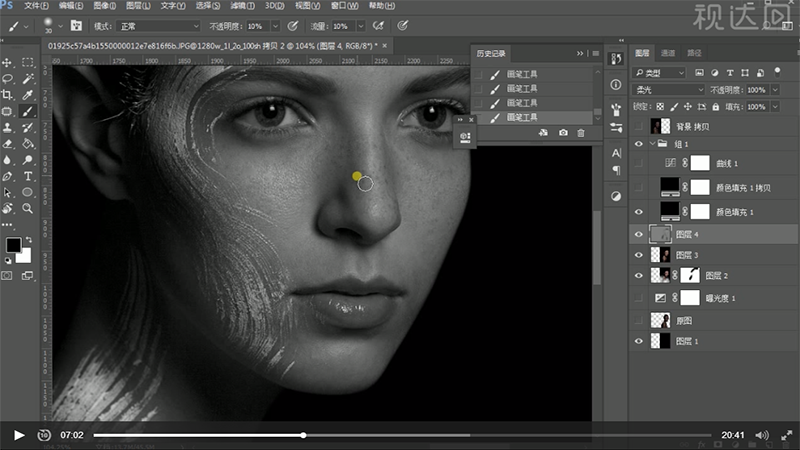Viewport: 800px width, 450px height.
Task: Open brush flow dropdown arrow
Action: pos(361,26)
